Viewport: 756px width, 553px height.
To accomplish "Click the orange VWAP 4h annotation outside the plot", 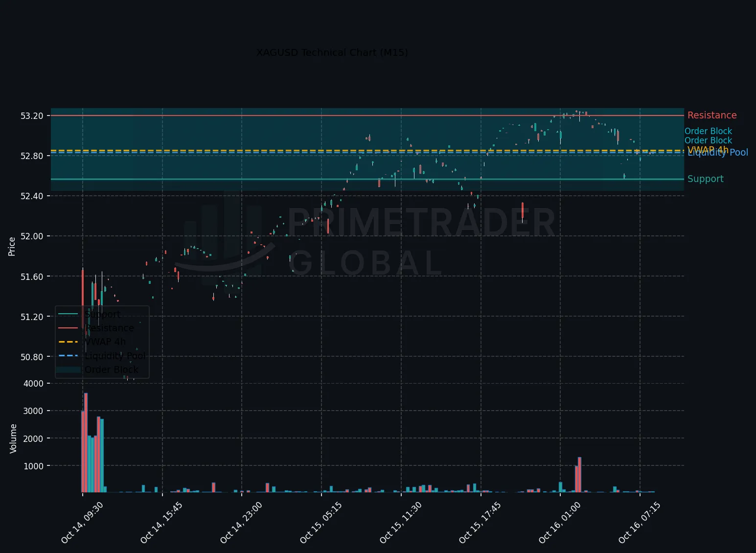I will (x=708, y=149).
